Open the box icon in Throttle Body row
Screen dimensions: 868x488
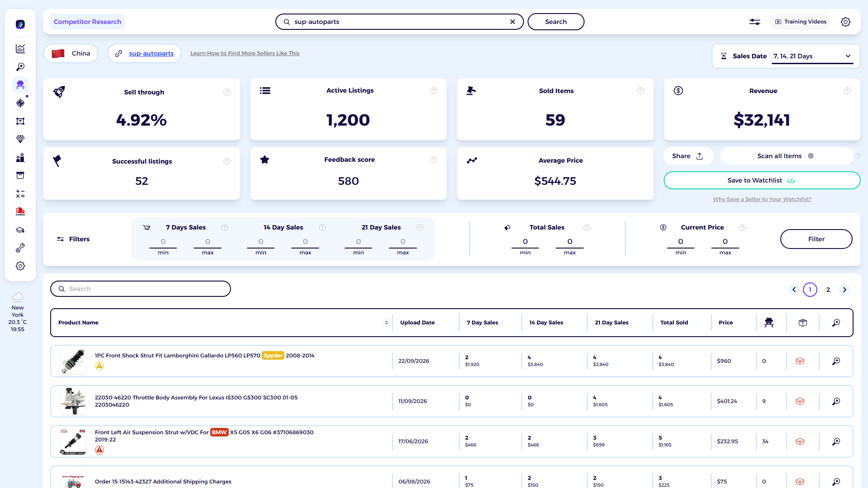(x=800, y=401)
